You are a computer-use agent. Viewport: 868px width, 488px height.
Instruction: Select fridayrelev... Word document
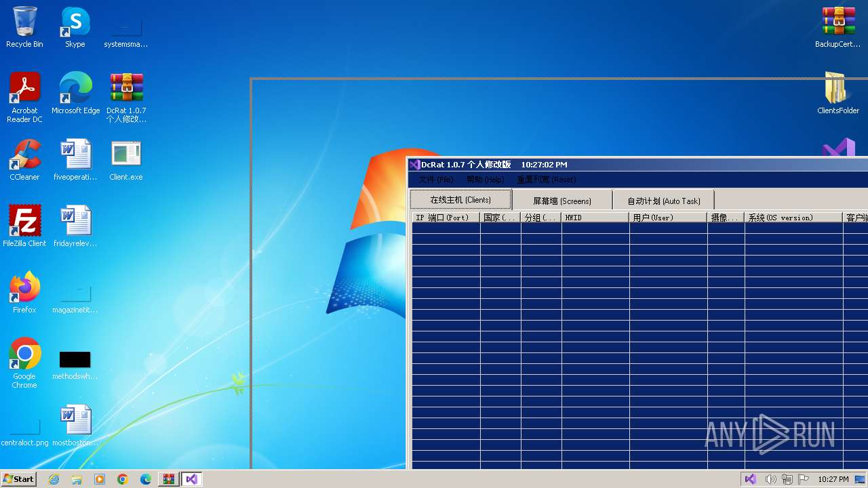point(75,226)
